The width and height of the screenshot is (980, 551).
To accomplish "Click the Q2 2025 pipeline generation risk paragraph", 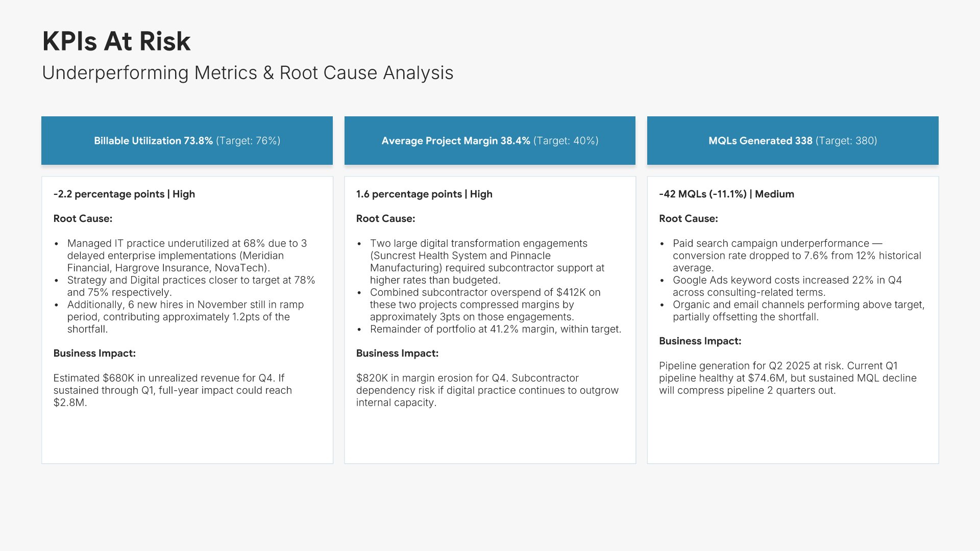I will 787,378.
